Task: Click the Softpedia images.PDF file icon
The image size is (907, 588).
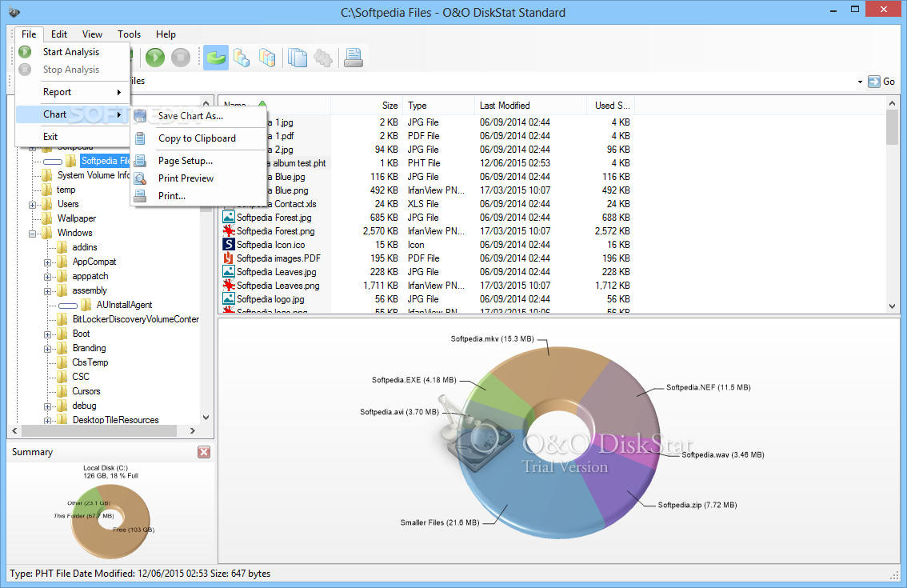Action: tap(229, 258)
